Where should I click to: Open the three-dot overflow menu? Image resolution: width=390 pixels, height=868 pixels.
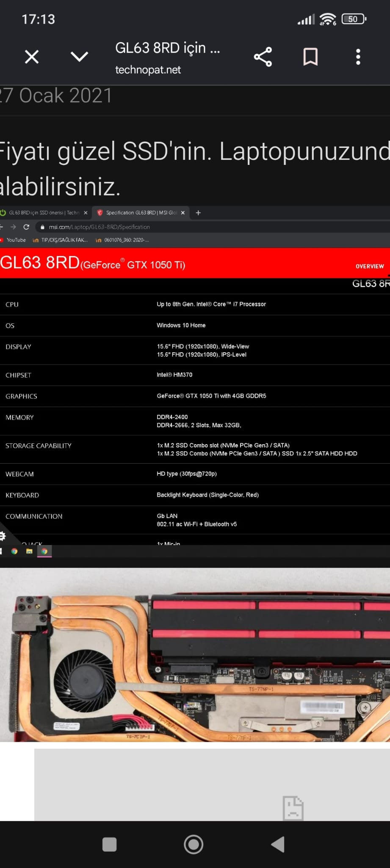coord(358,57)
